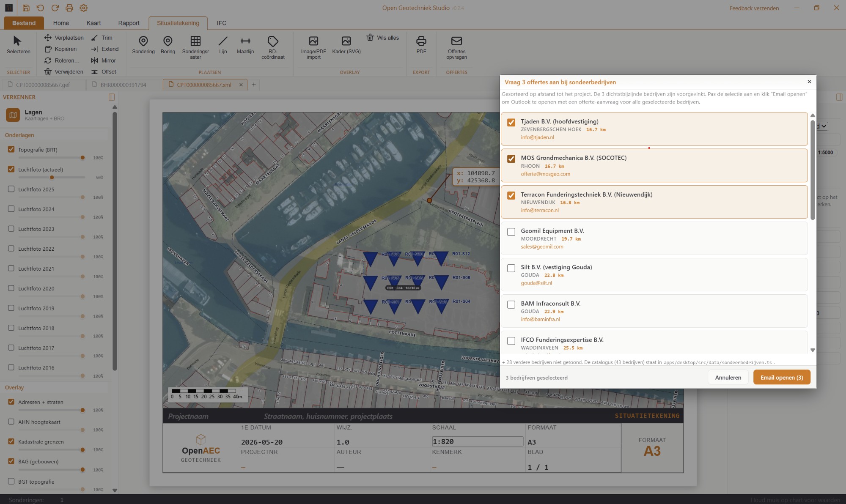Viewport: 846px width, 504px height.
Task: Check Silt B.V. Gouda checkbox
Action: (511, 268)
